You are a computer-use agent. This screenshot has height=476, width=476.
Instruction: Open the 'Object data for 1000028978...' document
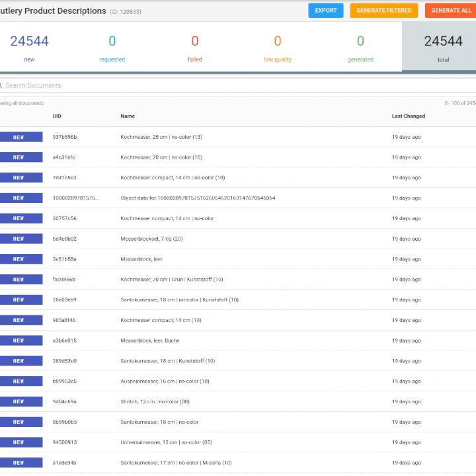click(x=198, y=198)
